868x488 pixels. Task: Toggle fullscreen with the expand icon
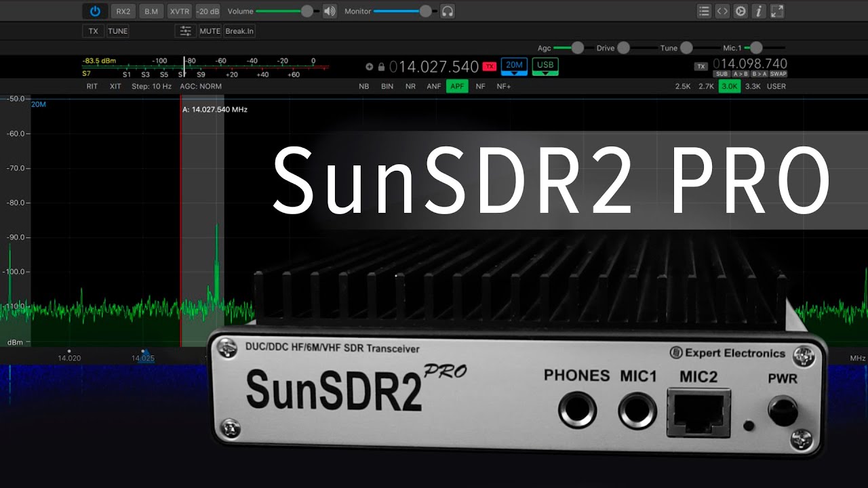coord(777,12)
